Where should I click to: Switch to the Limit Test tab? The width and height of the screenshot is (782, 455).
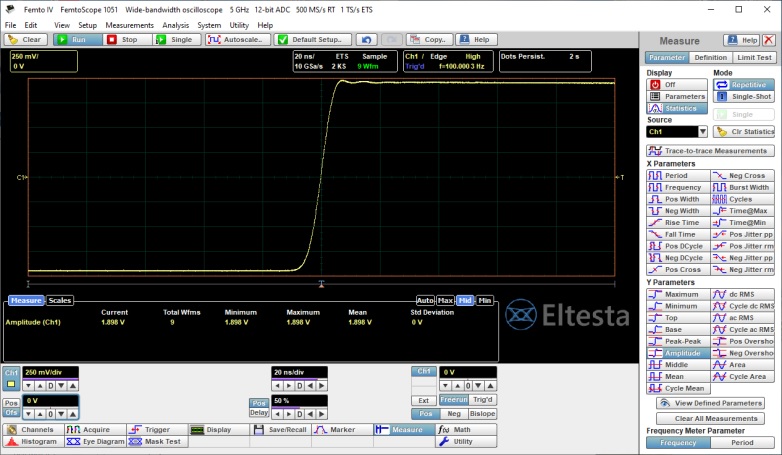coord(755,57)
